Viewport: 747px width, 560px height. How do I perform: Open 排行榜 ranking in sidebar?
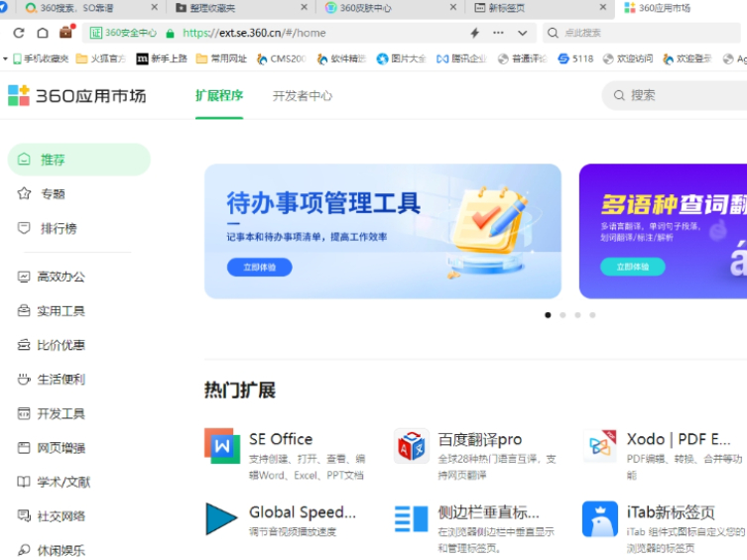(x=48, y=228)
